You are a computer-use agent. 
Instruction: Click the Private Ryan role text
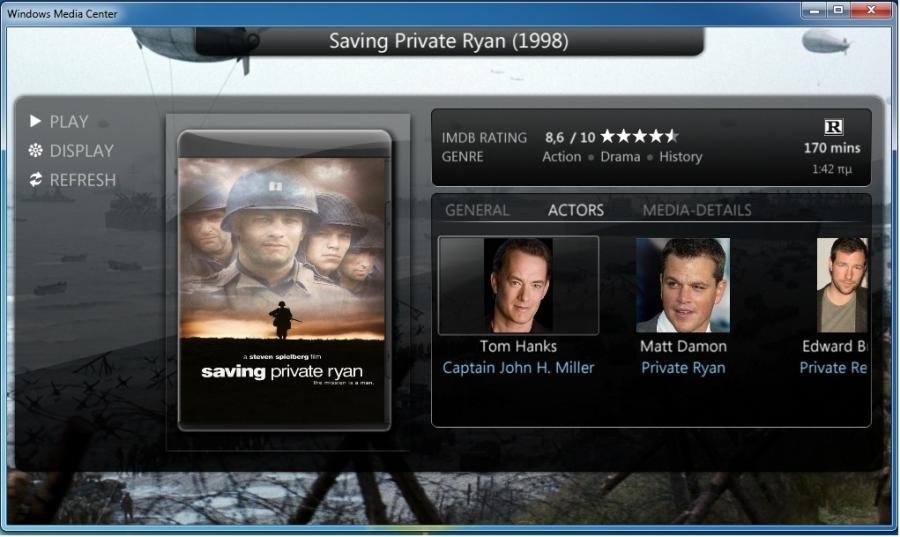pyautogui.click(x=683, y=368)
